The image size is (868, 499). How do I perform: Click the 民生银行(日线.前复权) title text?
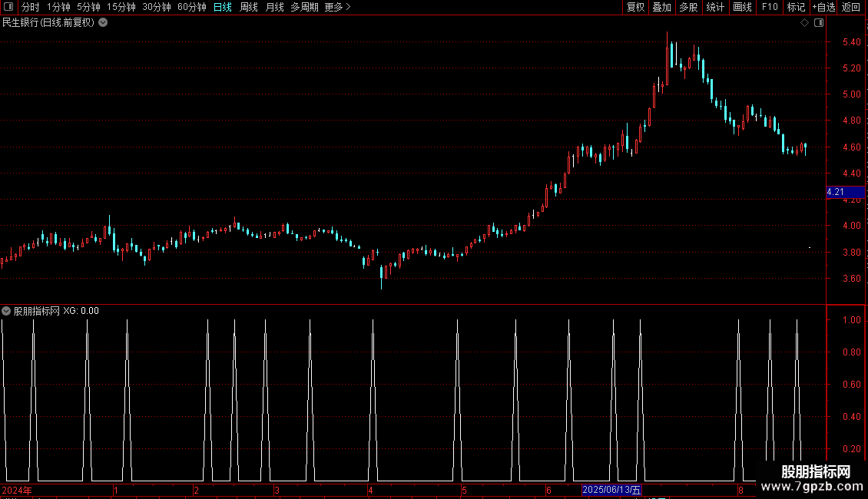pyautogui.click(x=48, y=23)
